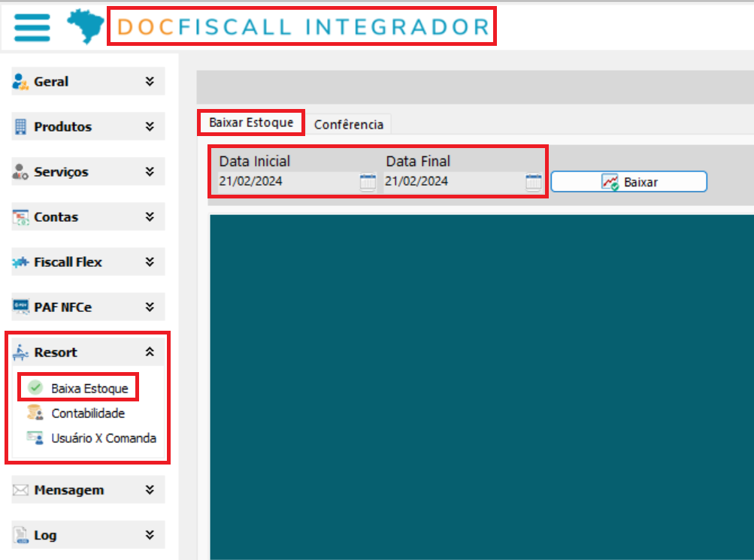Open the Data Final calendar picker

534,182
